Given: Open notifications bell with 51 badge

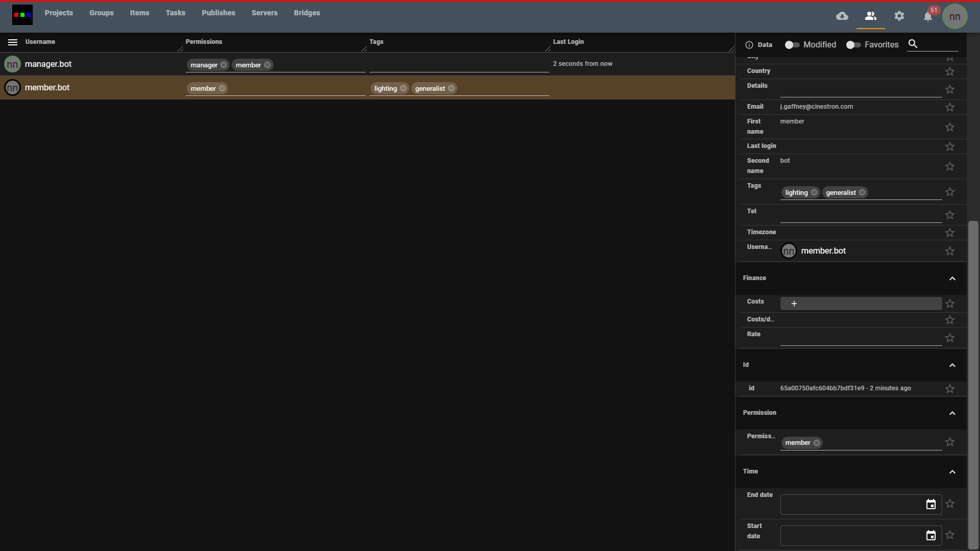Looking at the screenshot, I should pos(928,17).
